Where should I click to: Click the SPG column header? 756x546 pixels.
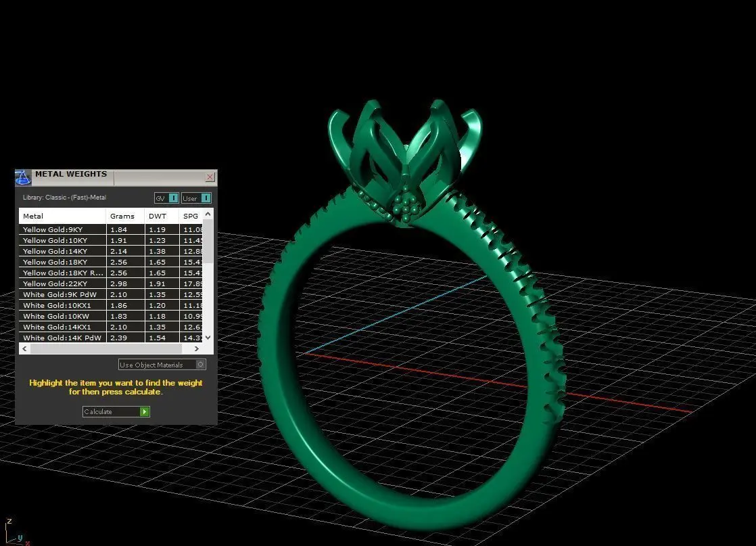191,216
